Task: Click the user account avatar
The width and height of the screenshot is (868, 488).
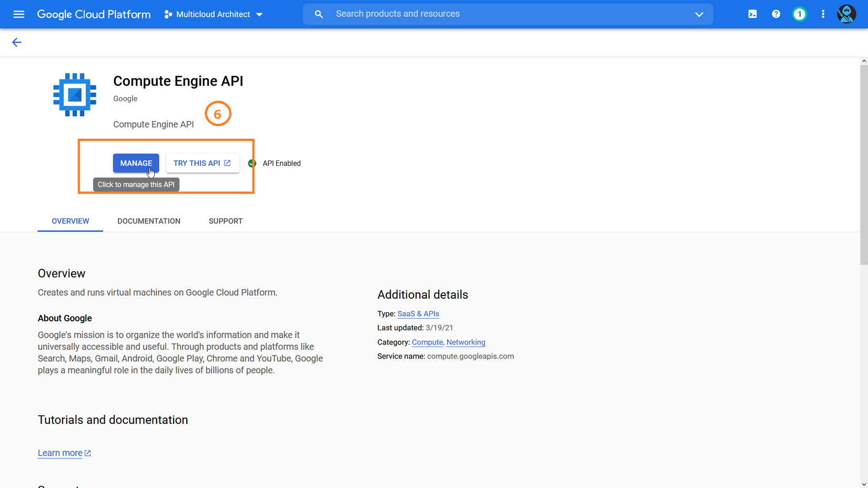Action: pos(846,14)
